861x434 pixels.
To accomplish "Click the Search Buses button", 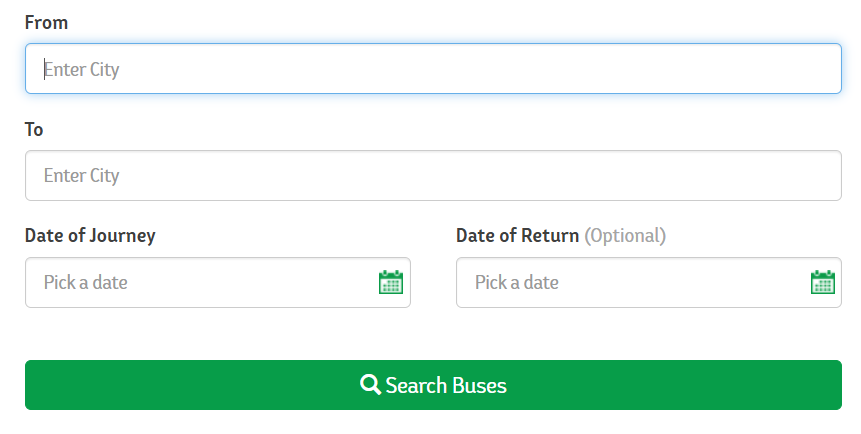I will tap(433, 385).
